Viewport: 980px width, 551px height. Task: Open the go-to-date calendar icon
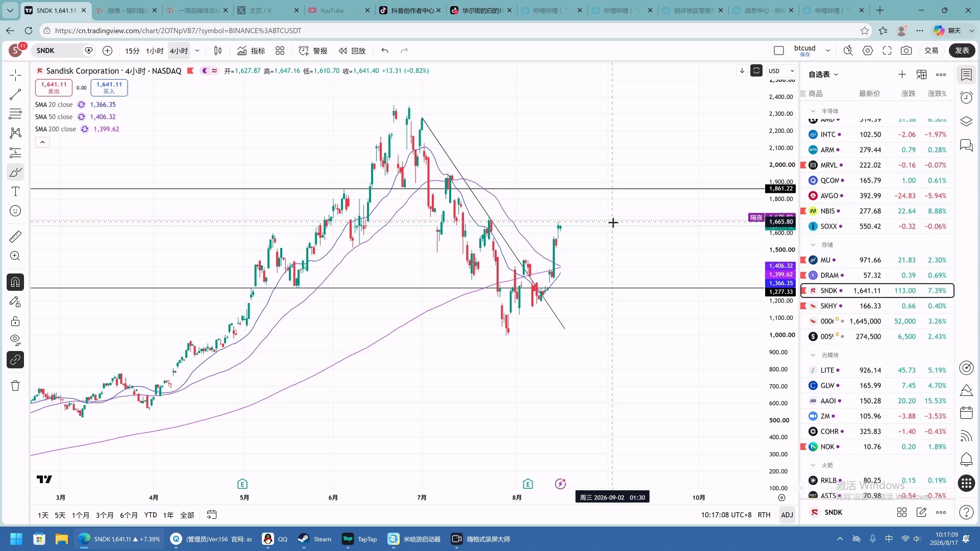(x=211, y=515)
